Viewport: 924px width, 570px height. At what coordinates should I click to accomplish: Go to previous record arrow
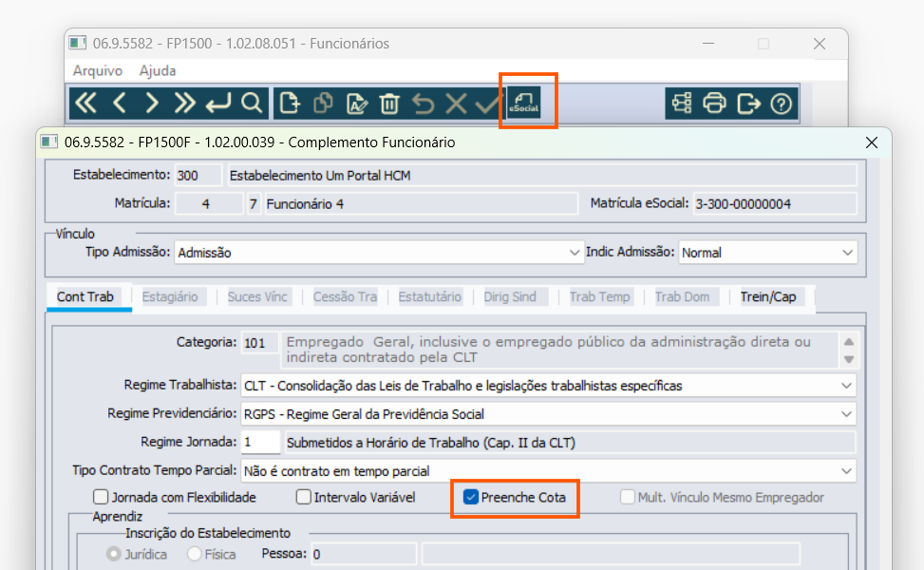120,104
